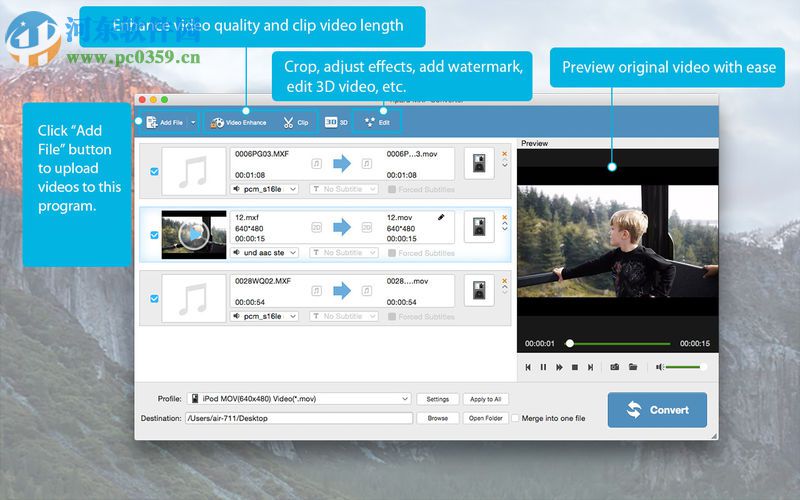800x500 pixels.
Task: Click the output 2D icon for 12.mov
Action: (x=366, y=227)
